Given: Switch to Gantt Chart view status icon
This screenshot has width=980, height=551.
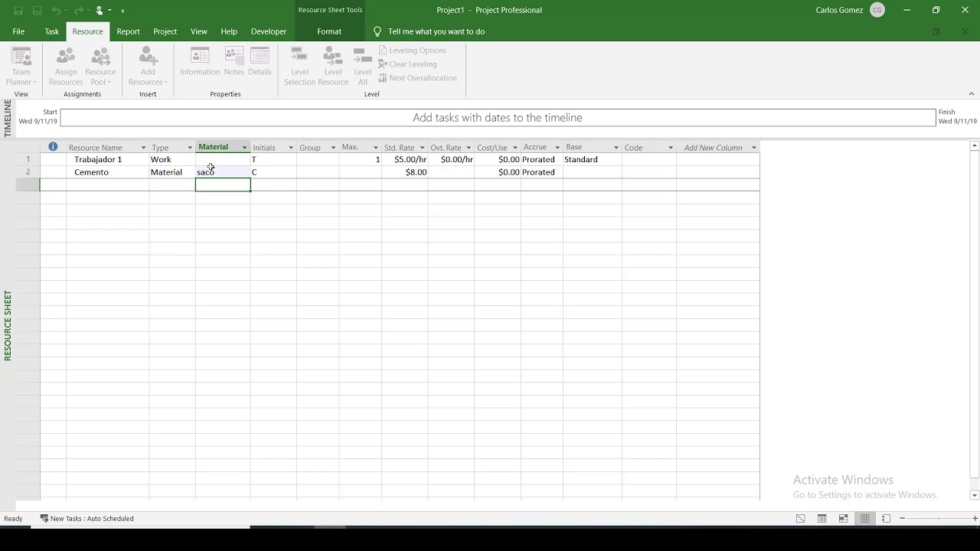Looking at the screenshot, I should click(800, 519).
